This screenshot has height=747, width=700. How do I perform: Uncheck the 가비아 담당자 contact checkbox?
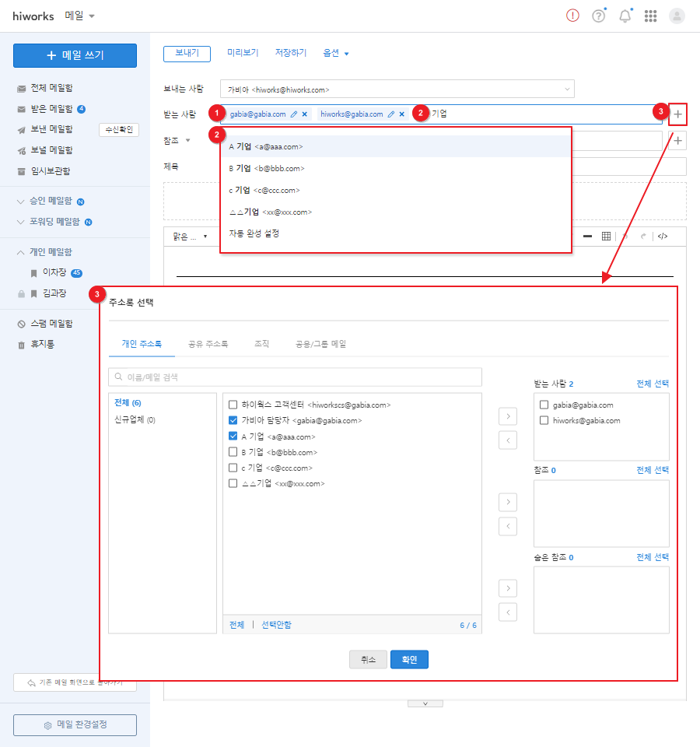point(233,421)
